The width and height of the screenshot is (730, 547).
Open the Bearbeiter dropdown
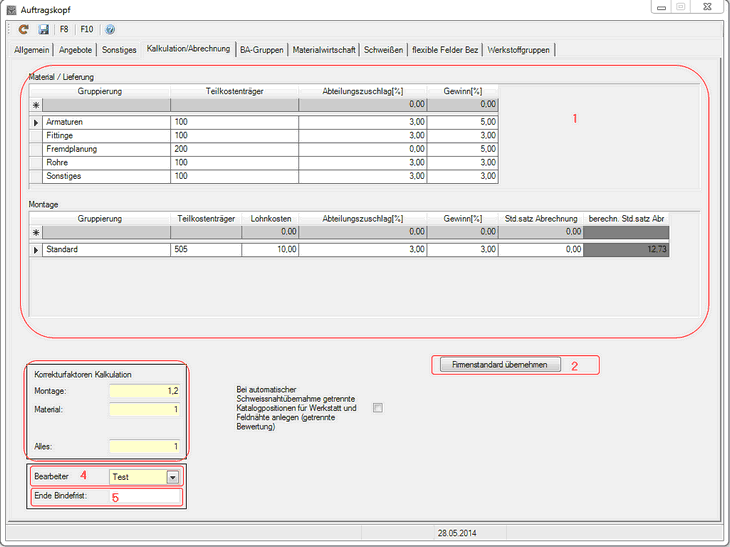click(x=172, y=477)
